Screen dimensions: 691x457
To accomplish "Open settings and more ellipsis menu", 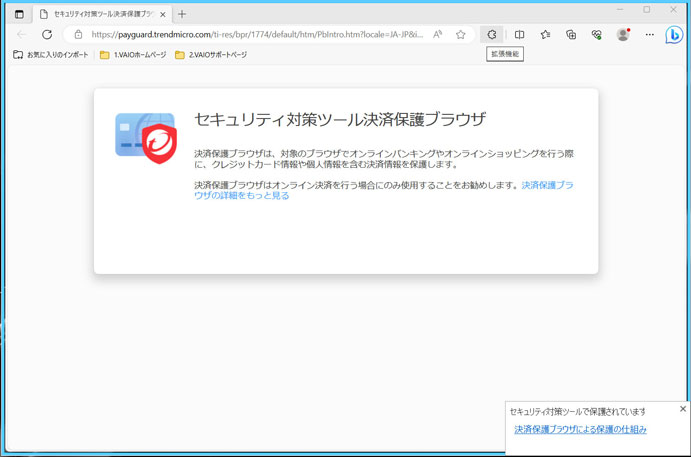I will (649, 34).
